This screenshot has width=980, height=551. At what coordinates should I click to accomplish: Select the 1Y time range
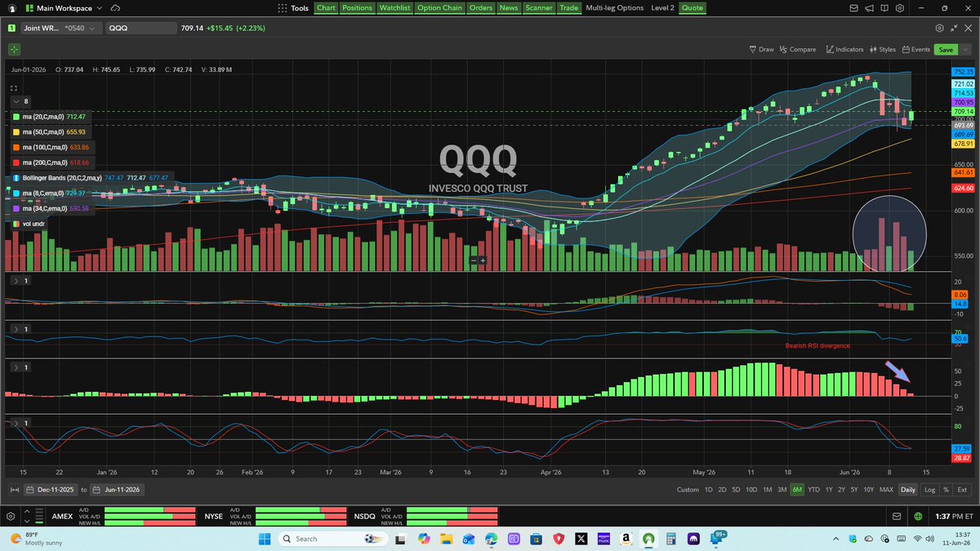click(x=829, y=490)
